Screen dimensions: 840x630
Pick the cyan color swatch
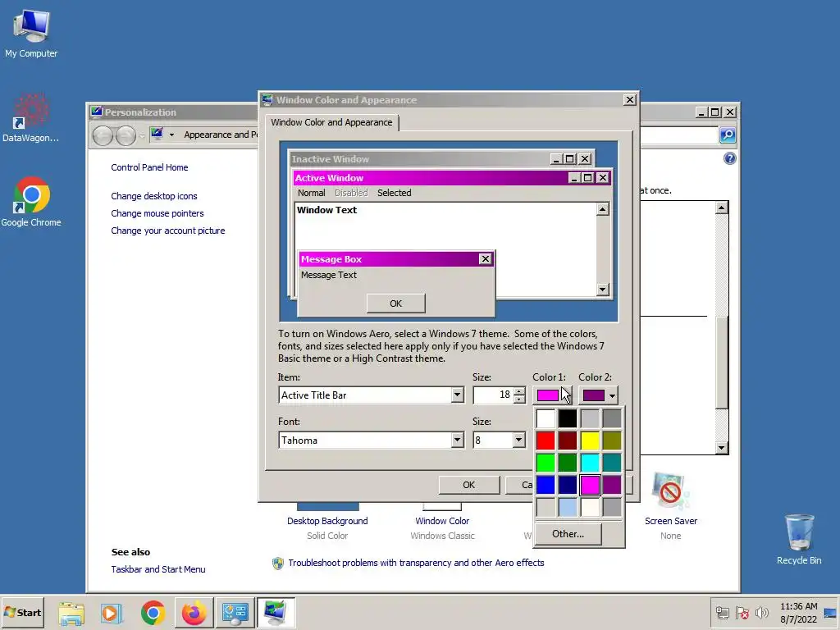coord(590,463)
